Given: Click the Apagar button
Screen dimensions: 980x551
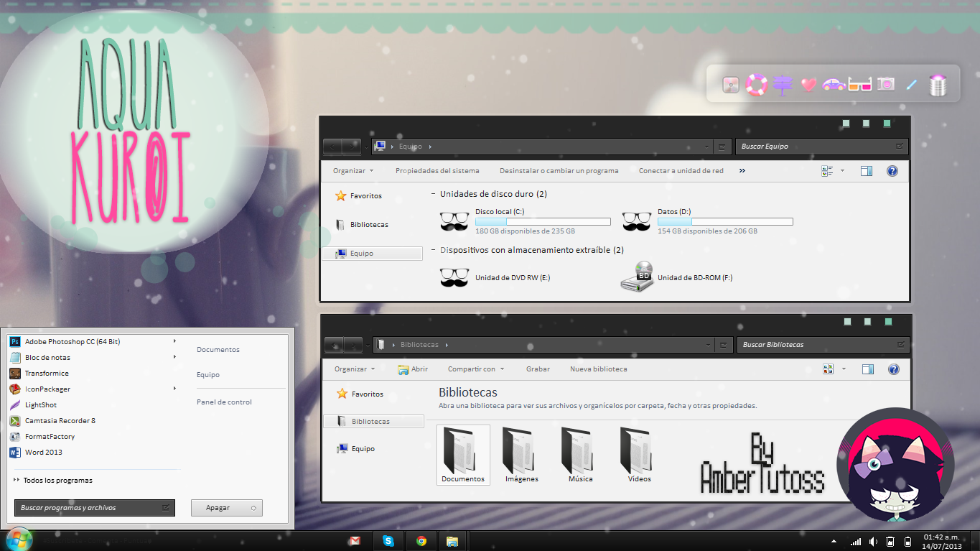Looking at the screenshot, I should (x=226, y=508).
